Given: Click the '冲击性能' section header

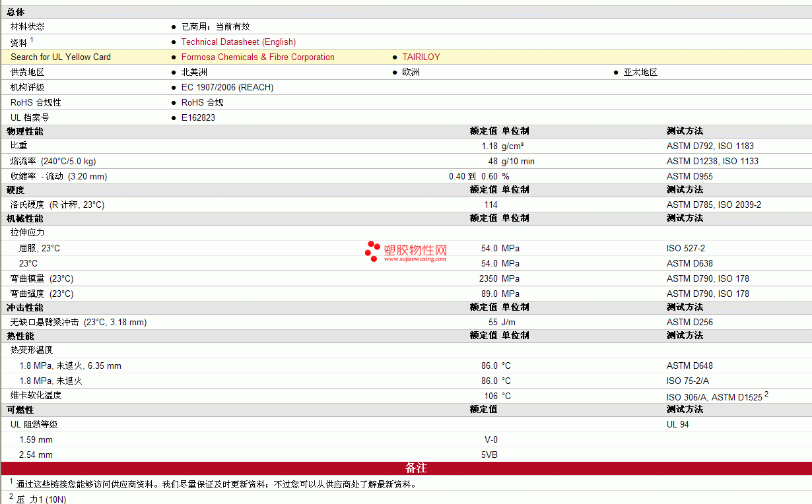Looking at the screenshot, I should (24, 307).
